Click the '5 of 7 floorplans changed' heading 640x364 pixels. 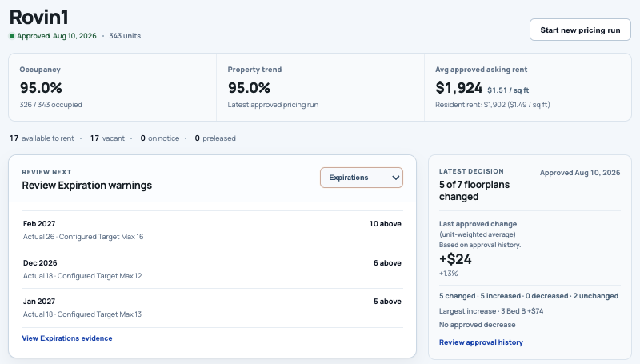[x=474, y=190]
